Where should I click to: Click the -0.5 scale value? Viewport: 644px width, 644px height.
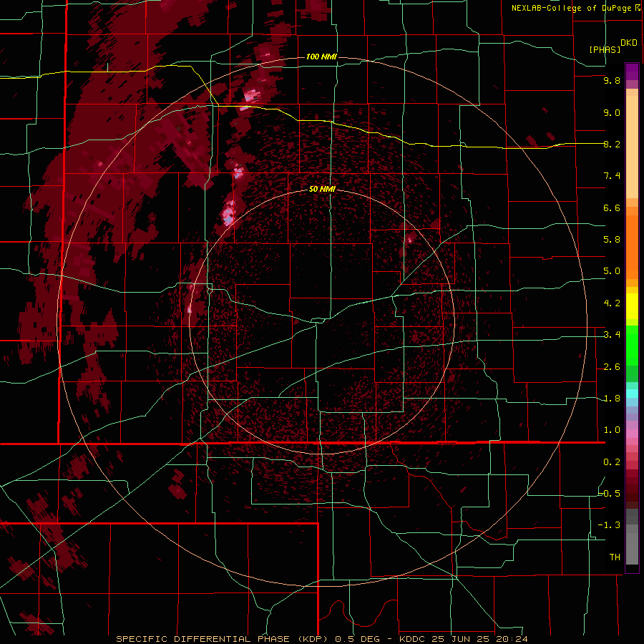click(610, 493)
